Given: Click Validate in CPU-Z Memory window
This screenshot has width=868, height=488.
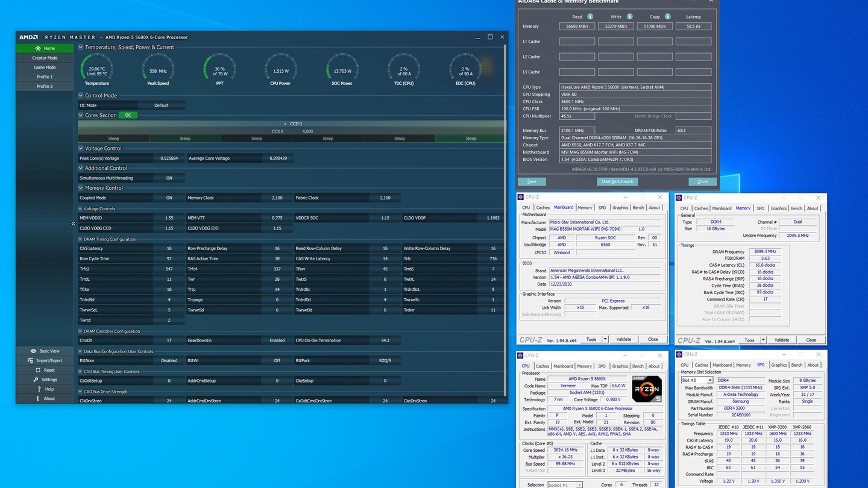Looking at the screenshot, I should click(x=782, y=340).
